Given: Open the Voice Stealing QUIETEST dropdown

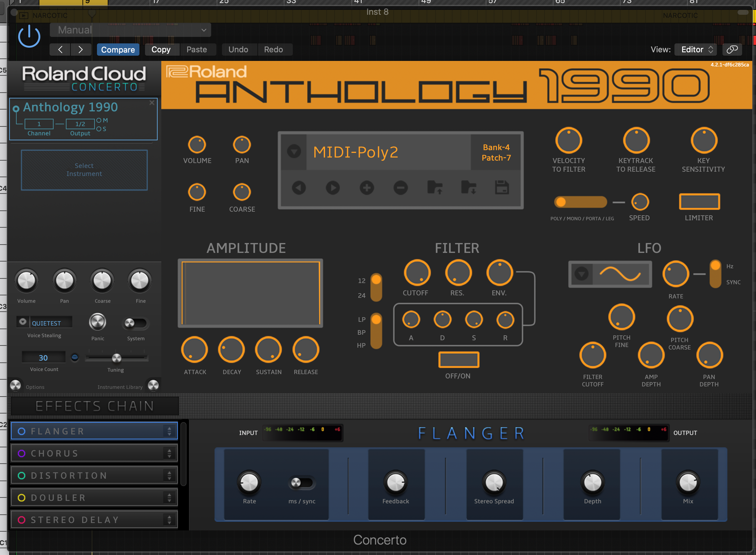Looking at the screenshot, I should (x=23, y=322).
